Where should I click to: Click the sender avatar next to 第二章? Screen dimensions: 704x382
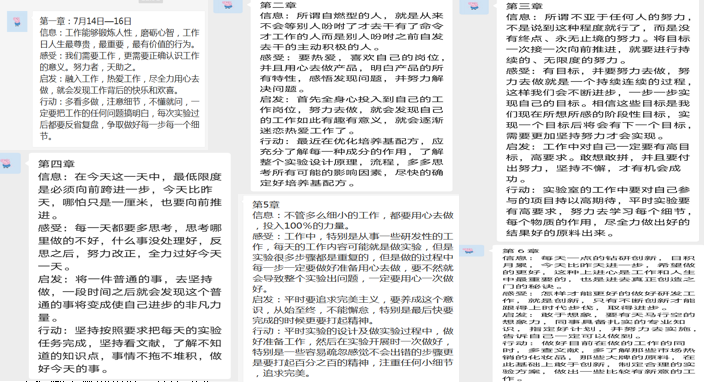[228, 5]
